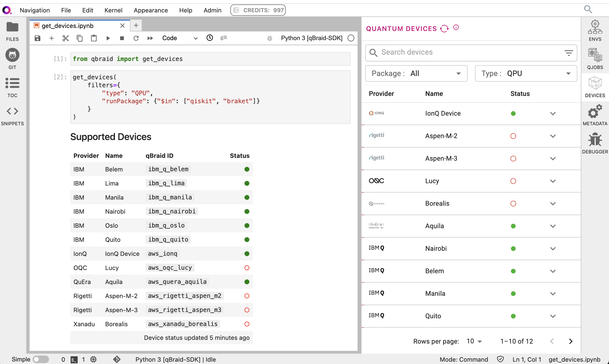Click the import get_devices code cell
This screenshot has width=609, height=364.
(x=210, y=59)
